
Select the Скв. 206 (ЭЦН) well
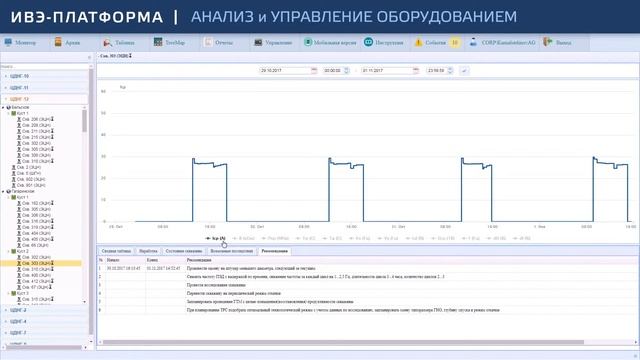click(x=36, y=119)
